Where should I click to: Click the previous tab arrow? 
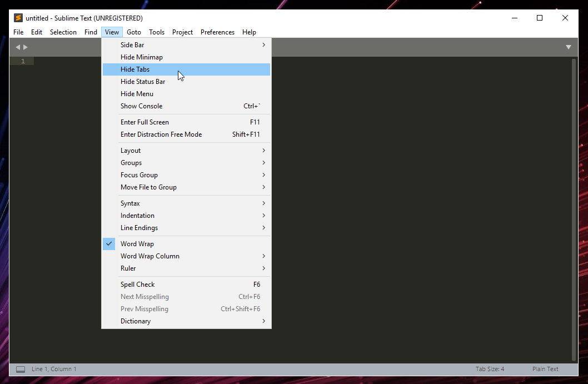(18, 47)
